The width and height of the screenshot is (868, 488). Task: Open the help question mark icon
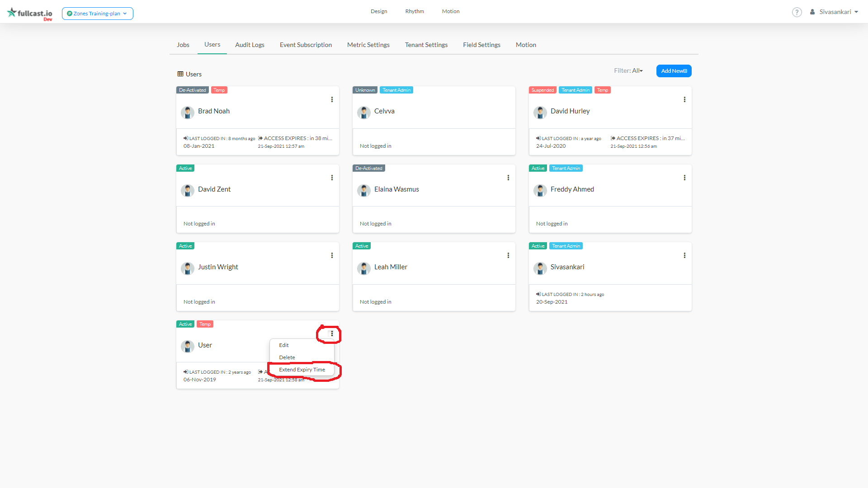coord(797,12)
